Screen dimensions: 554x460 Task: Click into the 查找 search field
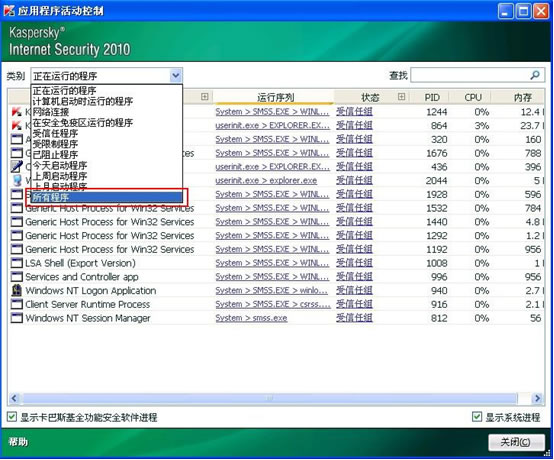pyautogui.click(x=478, y=75)
